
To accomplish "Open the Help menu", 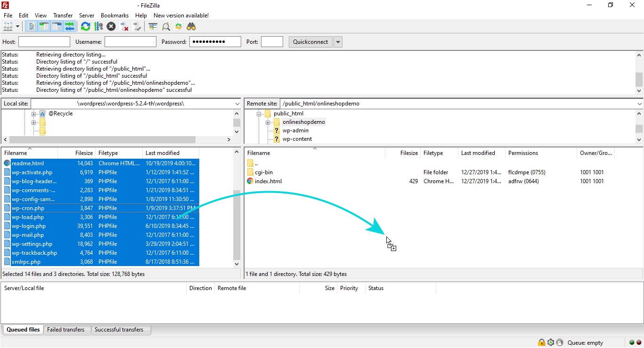I will click(x=141, y=16).
